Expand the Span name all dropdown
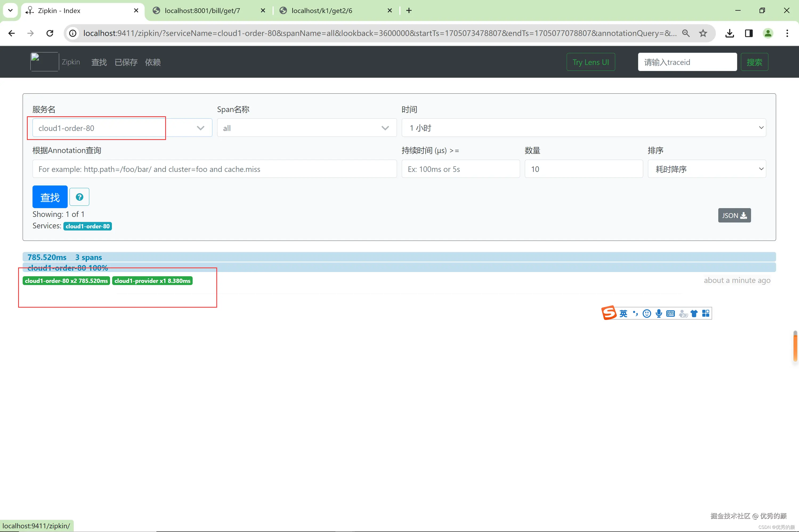This screenshot has width=799, height=532. point(385,128)
